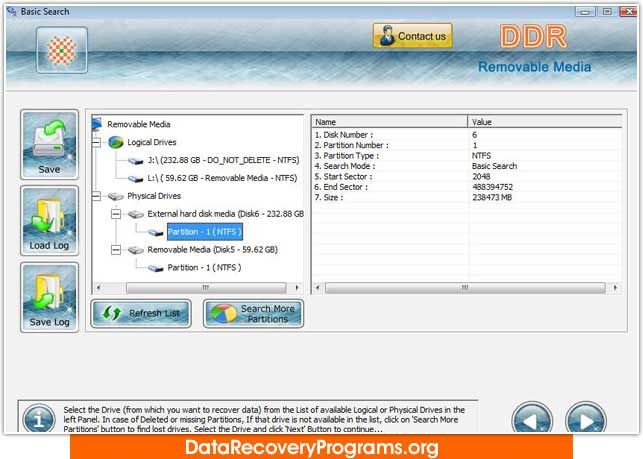The width and height of the screenshot is (643, 459).
Task: Maximize the Basic Search window
Action: (x=607, y=12)
